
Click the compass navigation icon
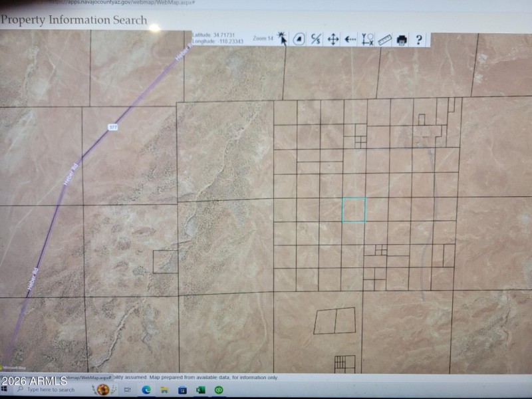coord(299,39)
